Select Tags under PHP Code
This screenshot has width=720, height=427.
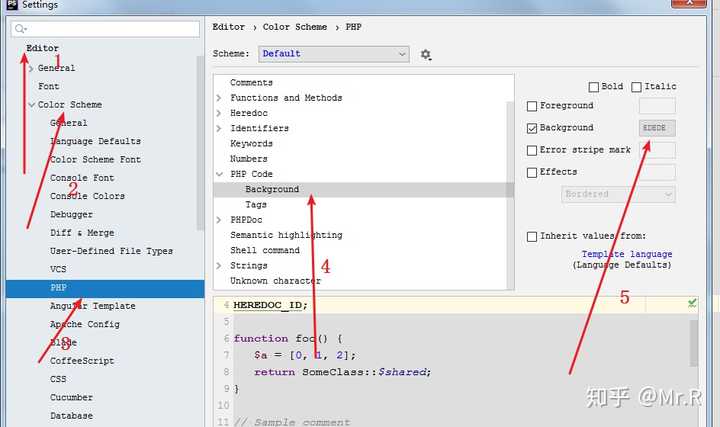[x=256, y=205]
